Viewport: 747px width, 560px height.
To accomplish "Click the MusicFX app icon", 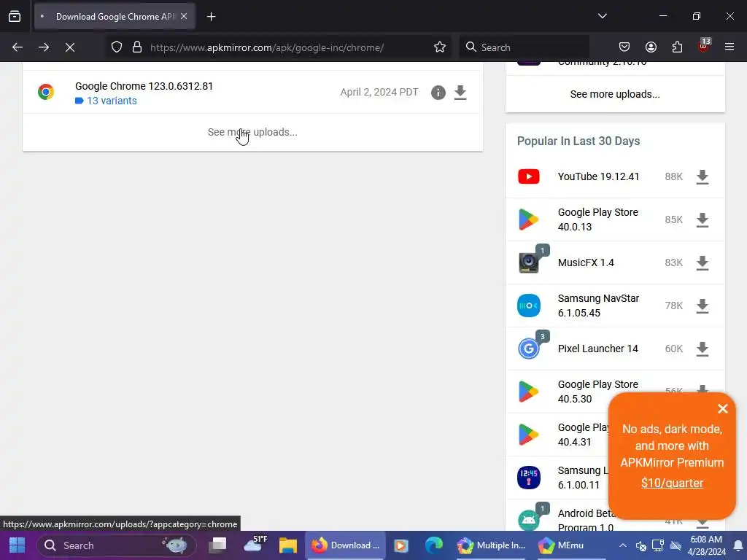I will (x=529, y=262).
